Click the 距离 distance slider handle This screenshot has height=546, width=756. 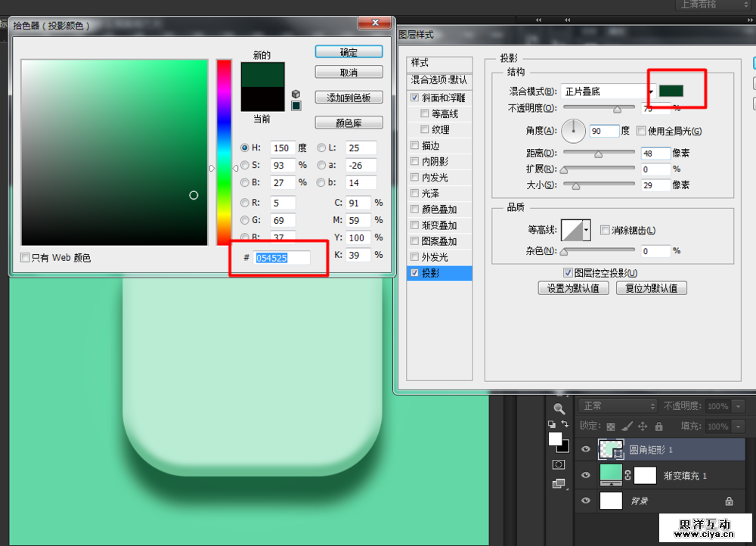click(x=598, y=154)
